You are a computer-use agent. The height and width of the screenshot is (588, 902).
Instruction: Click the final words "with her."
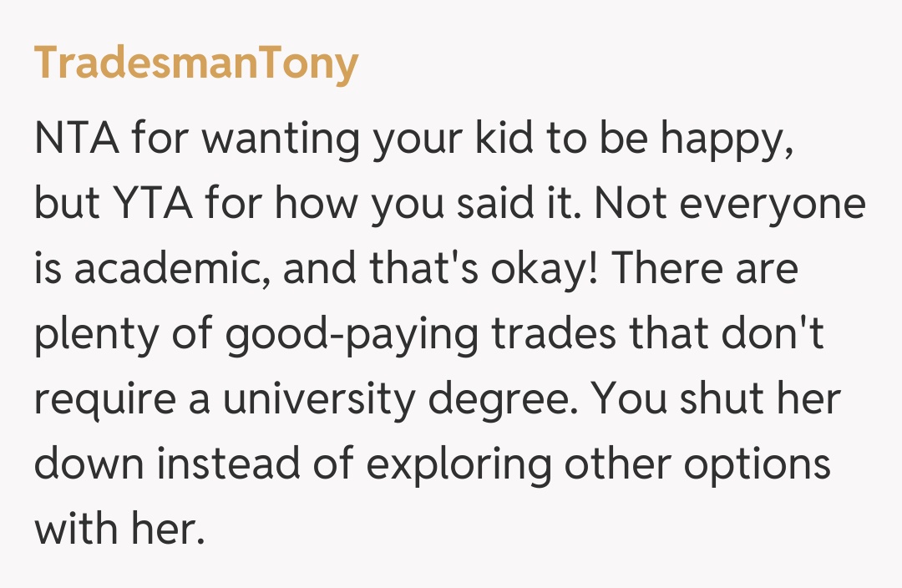coord(119,529)
